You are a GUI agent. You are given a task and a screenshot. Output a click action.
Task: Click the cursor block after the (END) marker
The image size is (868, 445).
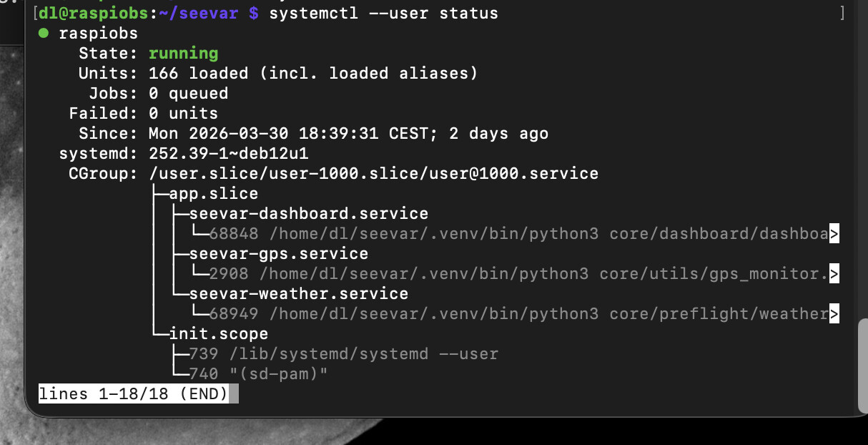pyautogui.click(x=234, y=394)
